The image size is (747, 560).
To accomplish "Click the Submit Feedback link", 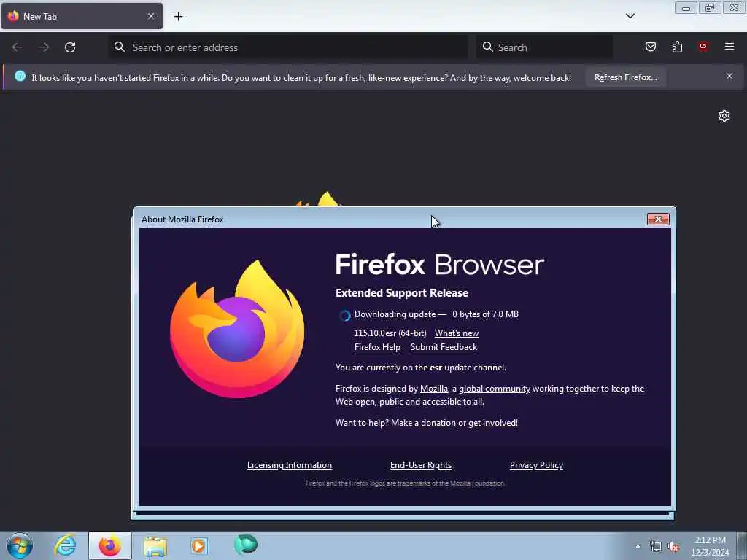I will coord(444,347).
